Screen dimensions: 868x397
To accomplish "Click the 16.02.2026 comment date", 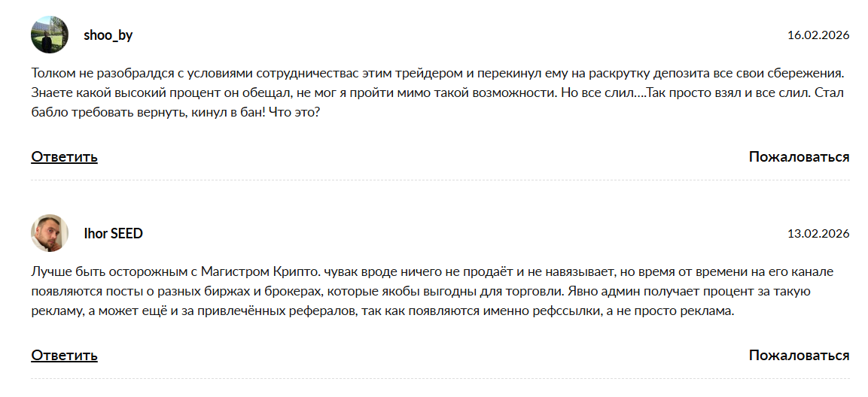I will (818, 35).
